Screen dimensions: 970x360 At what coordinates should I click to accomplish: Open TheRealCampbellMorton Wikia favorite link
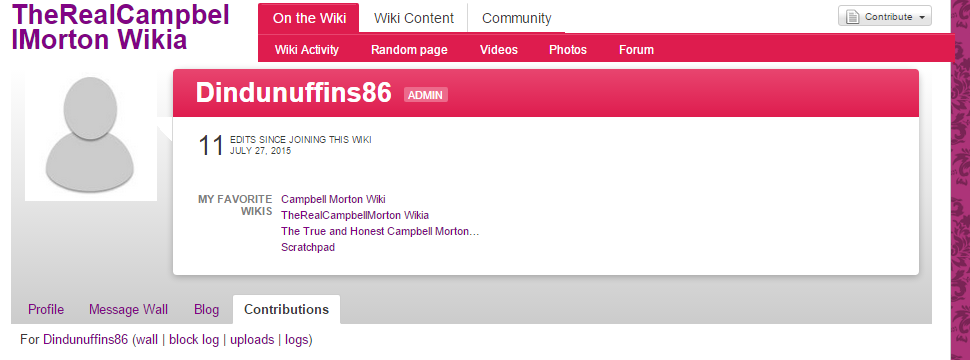(354, 215)
